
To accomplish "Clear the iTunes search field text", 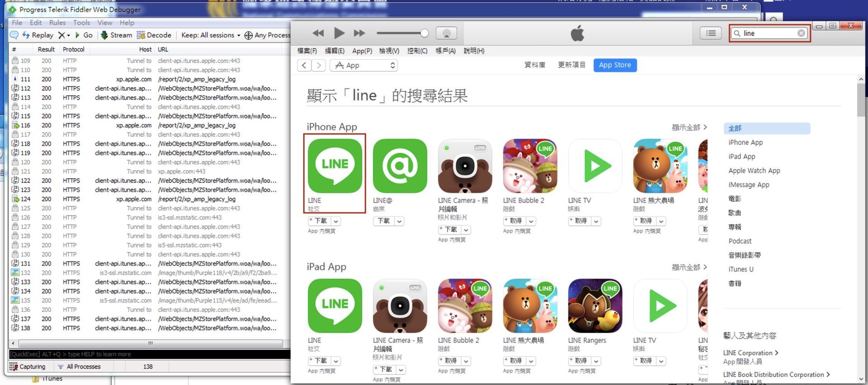I will point(801,33).
